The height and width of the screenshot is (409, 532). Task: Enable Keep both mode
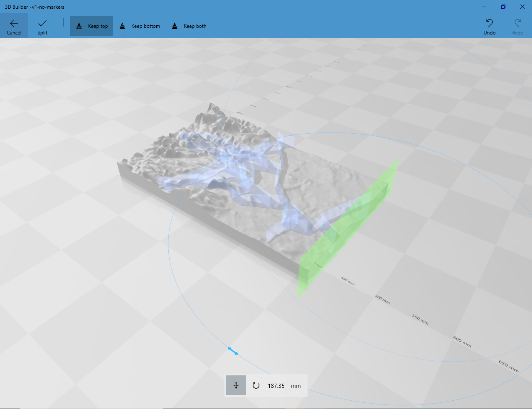(189, 26)
